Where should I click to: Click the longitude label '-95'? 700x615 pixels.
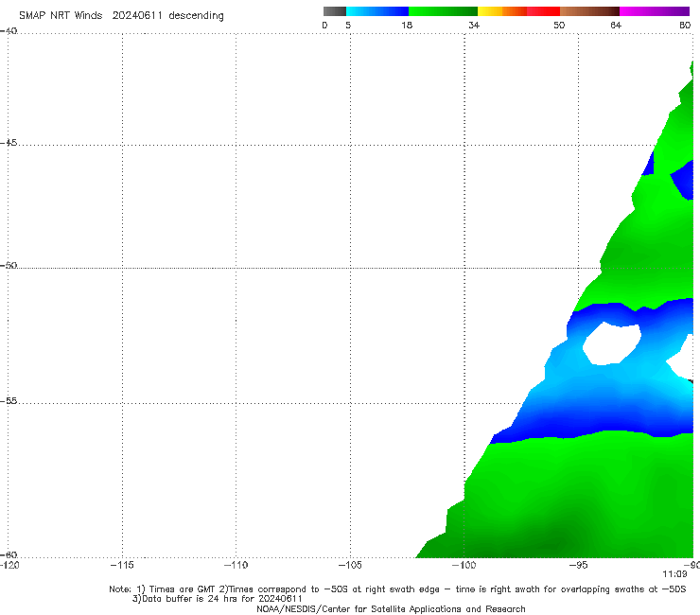(x=579, y=565)
